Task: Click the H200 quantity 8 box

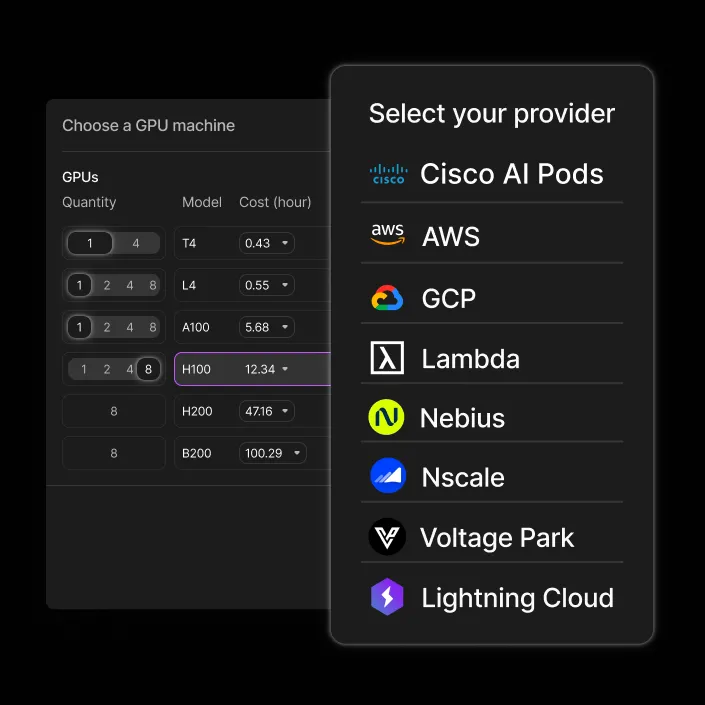Action: click(114, 411)
